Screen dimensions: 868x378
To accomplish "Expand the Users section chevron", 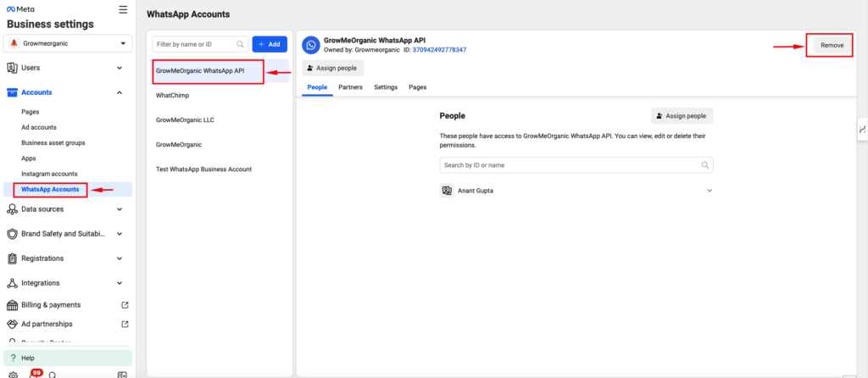I will tap(120, 68).
